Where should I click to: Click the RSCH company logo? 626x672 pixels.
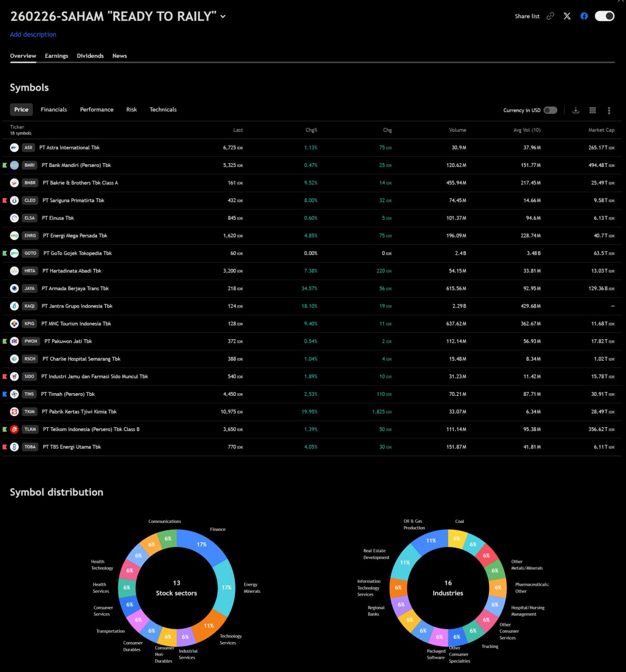(14, 359)
